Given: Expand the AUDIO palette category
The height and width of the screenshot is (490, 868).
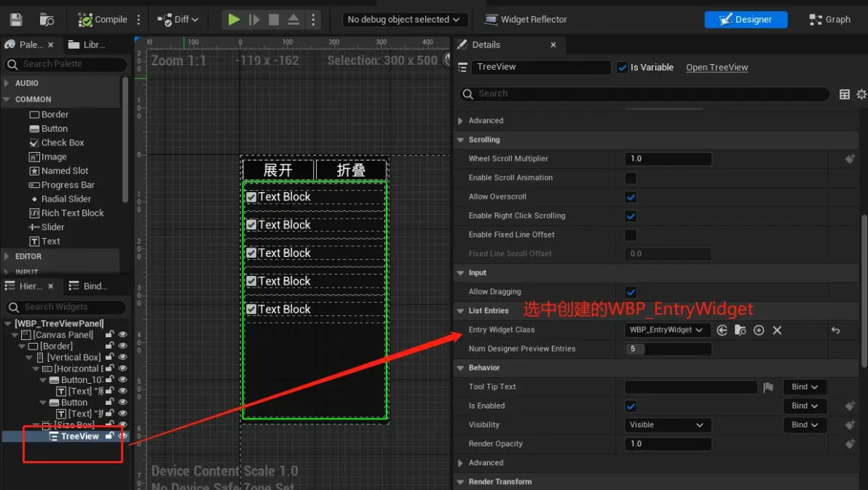Looking at the screenshot, I should click(x=7, y=83).
